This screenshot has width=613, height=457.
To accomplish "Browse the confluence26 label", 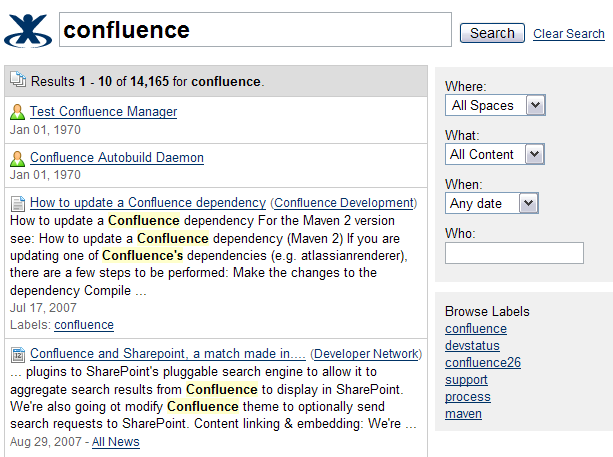I will (x=483, y=362).
